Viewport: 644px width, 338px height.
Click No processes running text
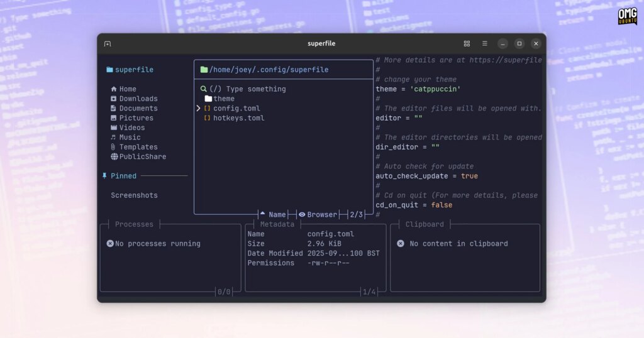tap(158, 244)
